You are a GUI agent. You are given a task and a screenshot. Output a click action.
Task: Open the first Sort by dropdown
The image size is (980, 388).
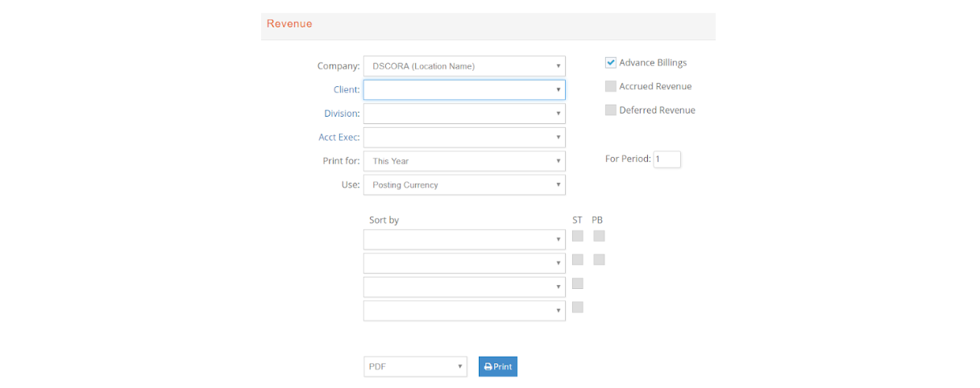(x=464, y=239)
